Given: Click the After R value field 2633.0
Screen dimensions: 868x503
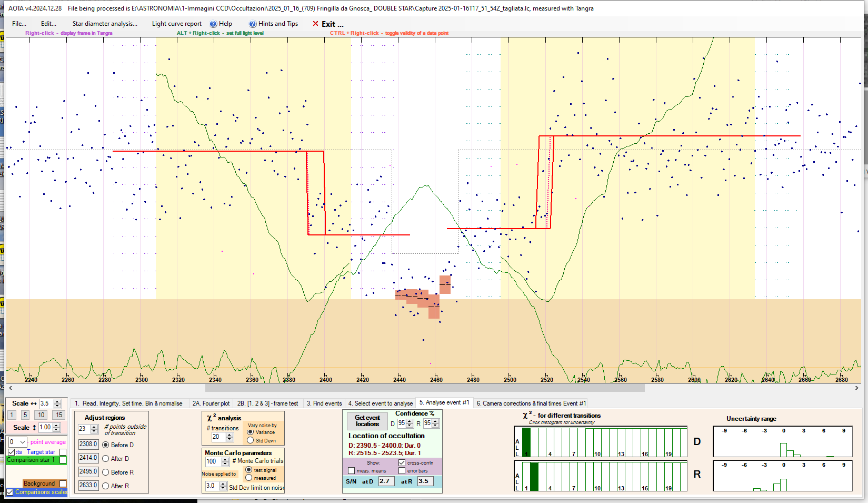Looking at the screenshot, I should coord(88,486).
